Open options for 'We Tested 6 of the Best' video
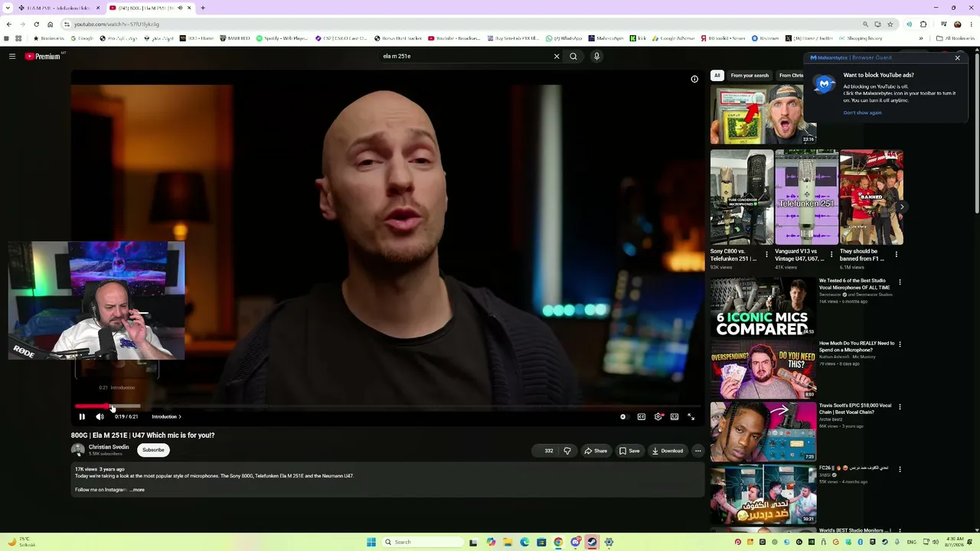Viewport: 980px width, 551px height. coord(900,282)
